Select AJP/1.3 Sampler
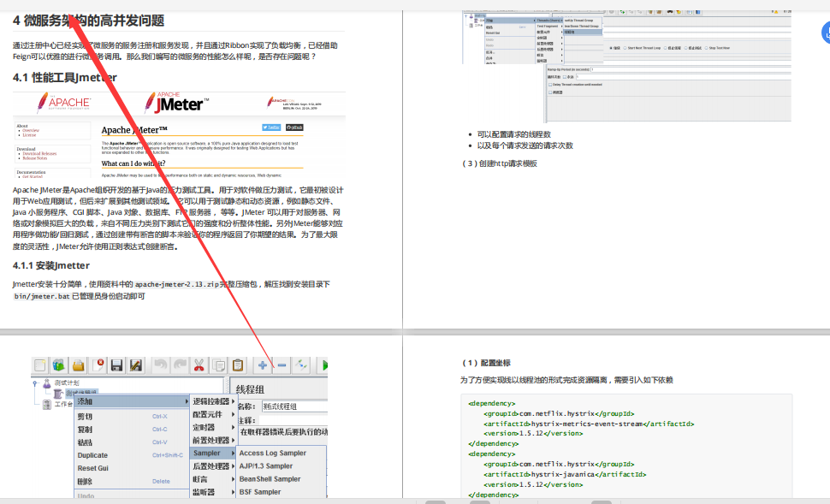Screen dimensions: 830x504 coord(281,465)
